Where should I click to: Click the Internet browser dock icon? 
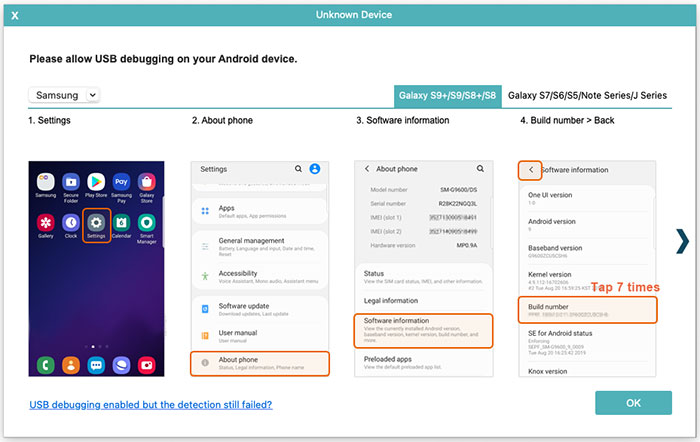click(x=121, y=365)
